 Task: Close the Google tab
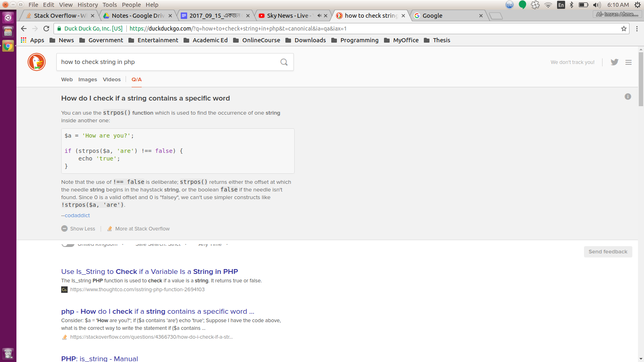coord(481,16)
